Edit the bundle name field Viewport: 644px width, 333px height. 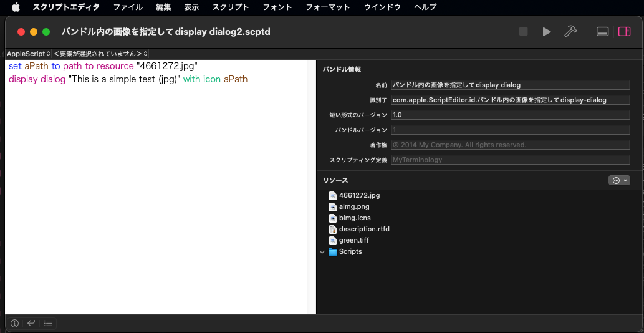[x=510, y=85]
